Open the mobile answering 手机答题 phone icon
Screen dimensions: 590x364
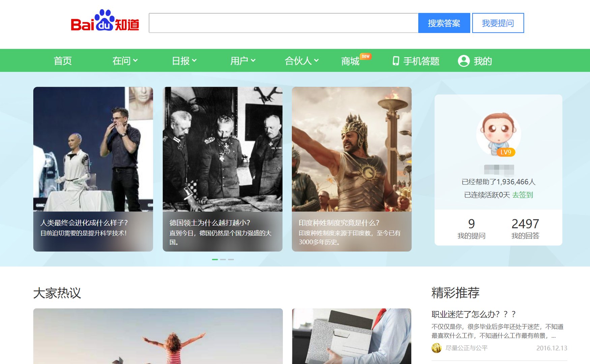[x=396, y=61]
